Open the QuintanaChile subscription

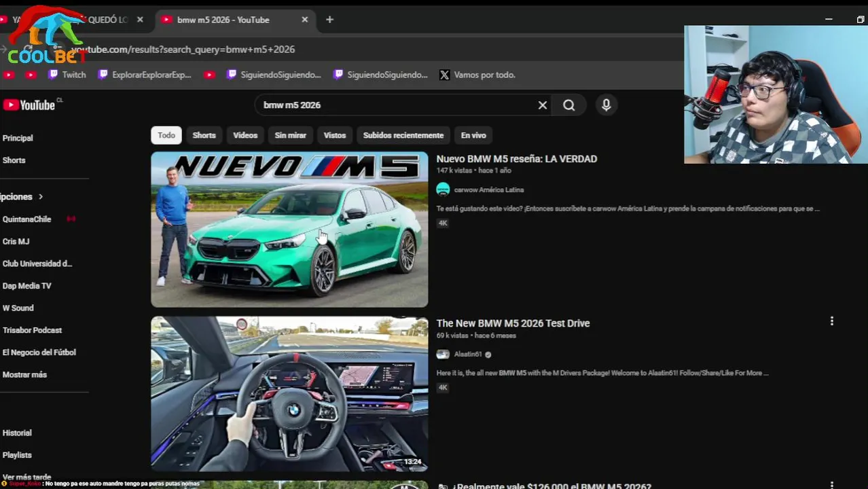click(x=26, y=219)
